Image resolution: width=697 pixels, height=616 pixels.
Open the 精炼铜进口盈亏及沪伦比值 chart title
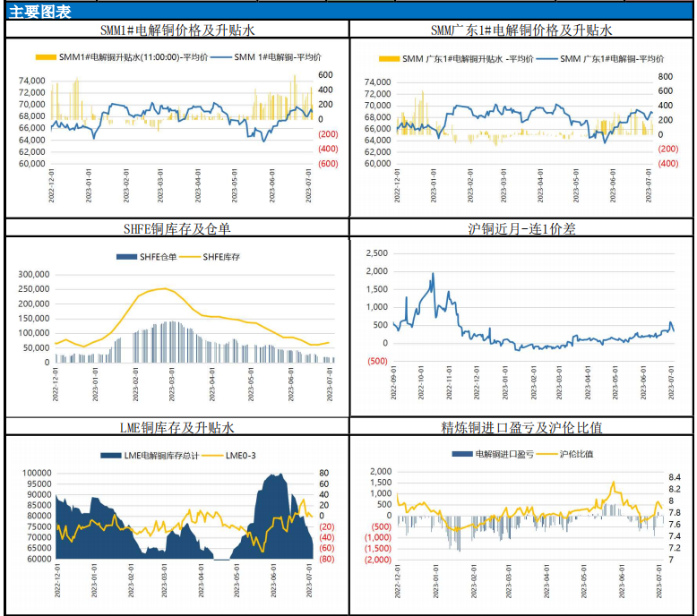(x=521, y=427)
